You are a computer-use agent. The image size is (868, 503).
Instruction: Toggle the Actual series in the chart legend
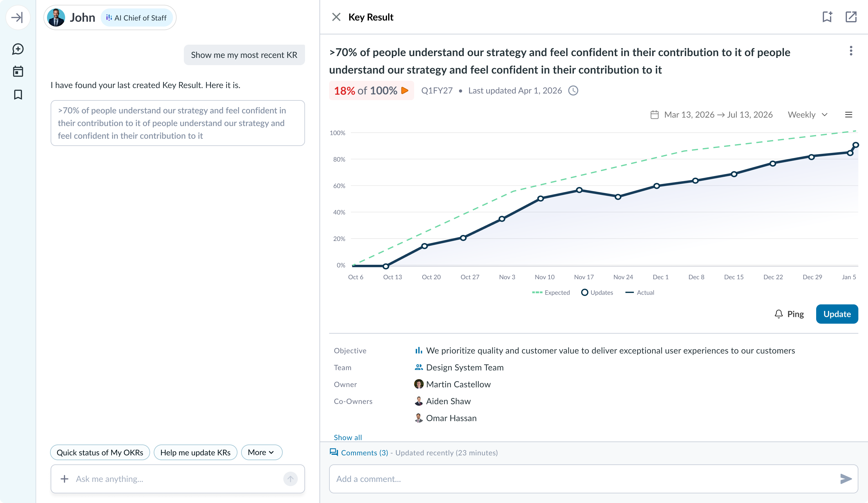[x=640, y=293]
